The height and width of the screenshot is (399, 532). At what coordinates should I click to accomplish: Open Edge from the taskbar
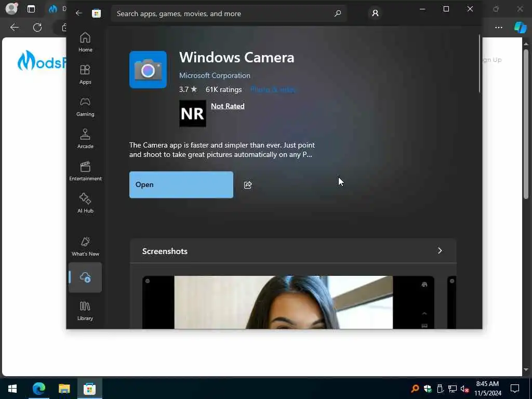pos(38,389)
